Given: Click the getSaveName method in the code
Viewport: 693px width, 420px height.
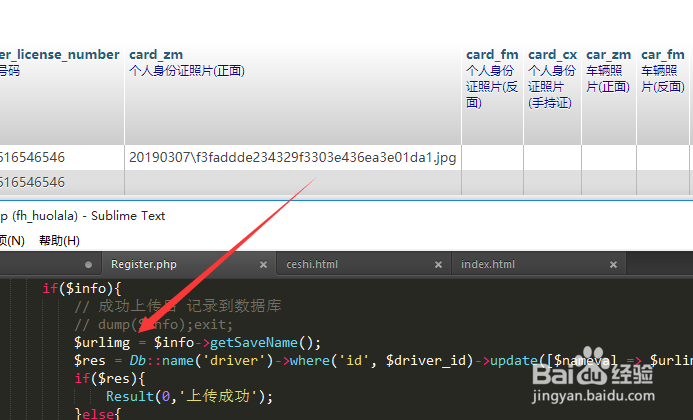Looking at the screenshot, I should tap(254, 343).
